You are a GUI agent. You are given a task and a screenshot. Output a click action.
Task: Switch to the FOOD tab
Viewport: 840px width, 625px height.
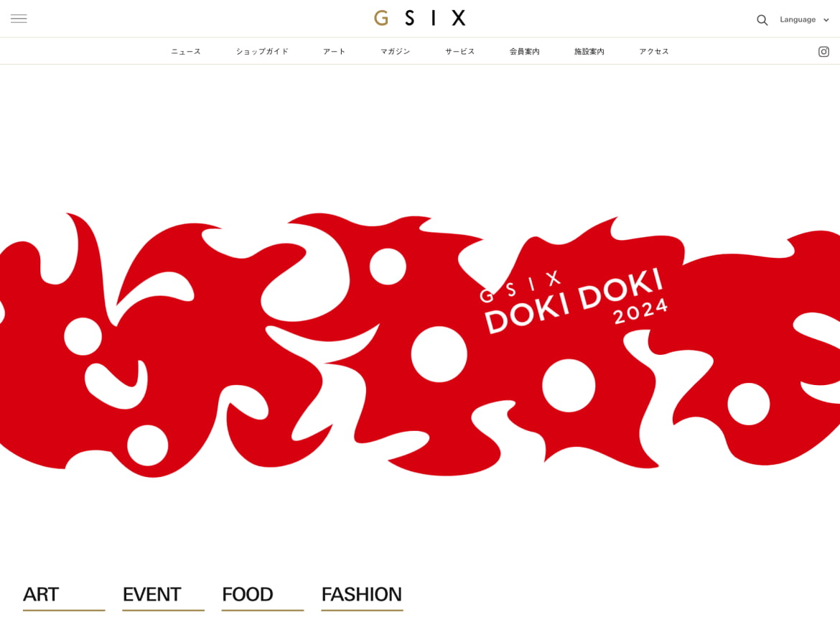coord(263,596)
